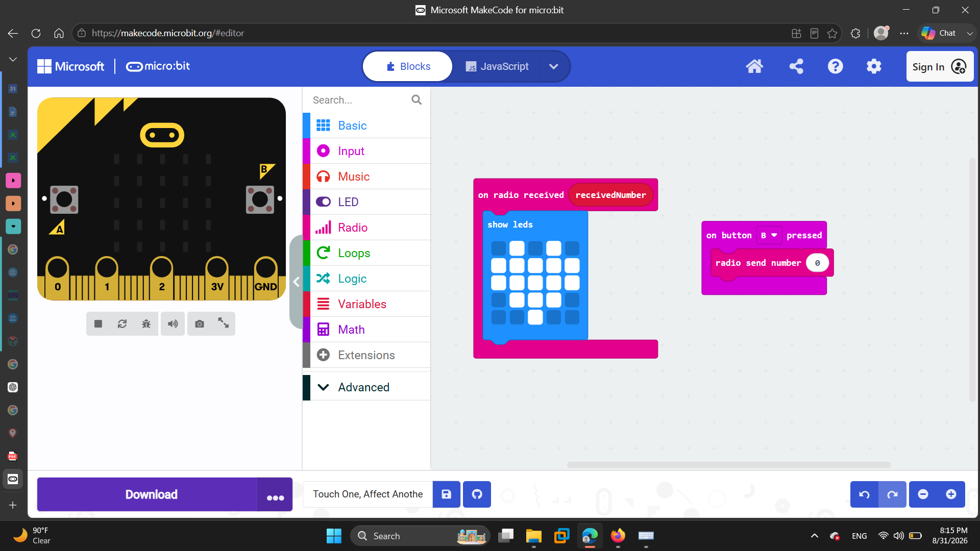Launch simulator in fullscreen
The height and width of the screenshot is (551, 980).
(x=224, y=323)
